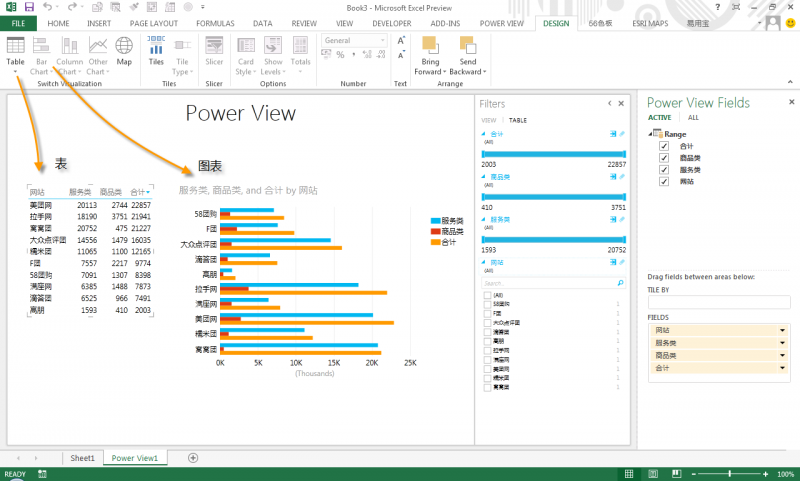
Task: Uncheck the 网站 field in Range
Action: click(664, 181)
